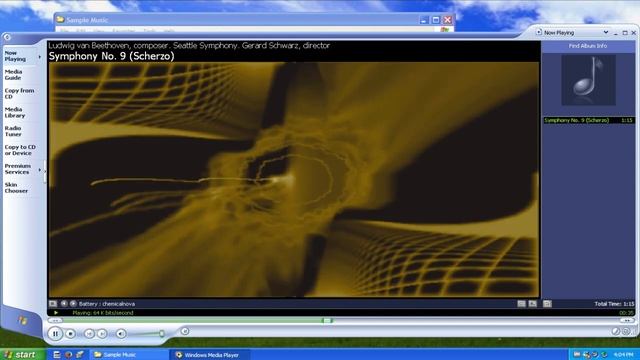This screenshot has height=360, width=640.
Task: Click the Total Time: 1:15 label
Action: 614,304
